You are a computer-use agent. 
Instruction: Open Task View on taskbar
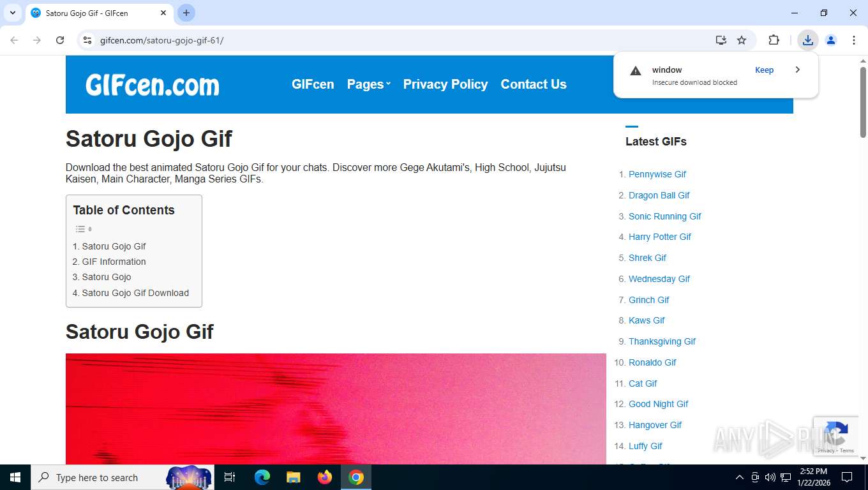[230, 477]
